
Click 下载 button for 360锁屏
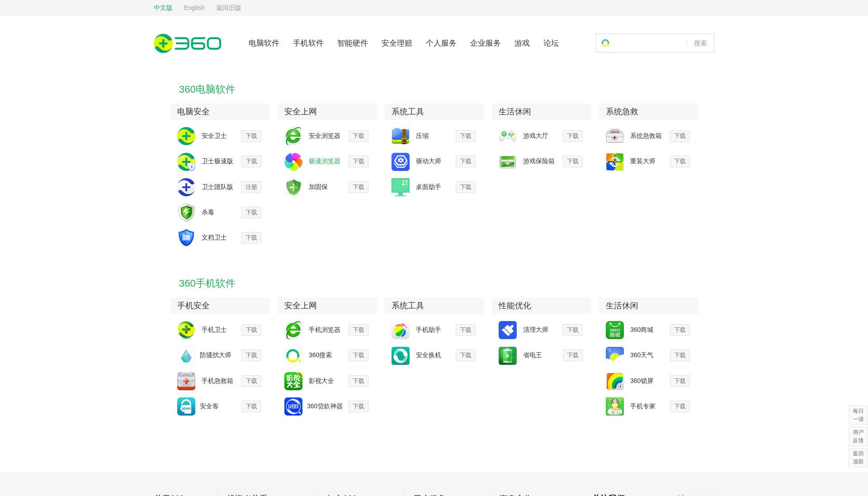680,381
